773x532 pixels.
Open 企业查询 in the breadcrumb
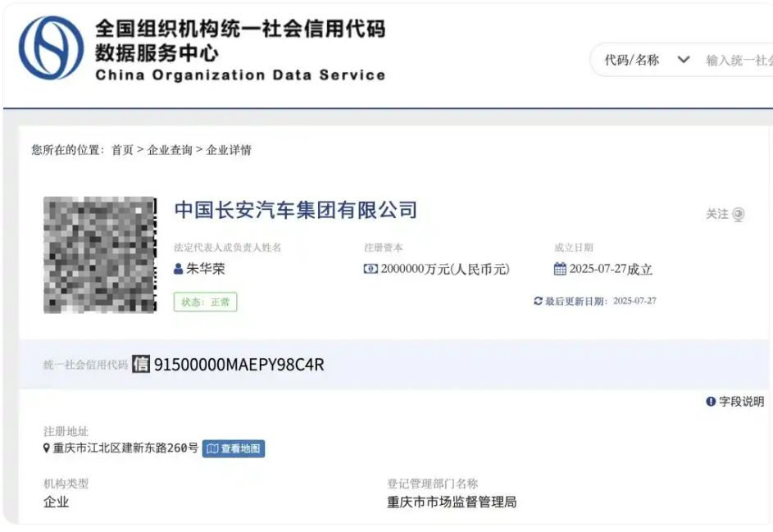(170, 150)
